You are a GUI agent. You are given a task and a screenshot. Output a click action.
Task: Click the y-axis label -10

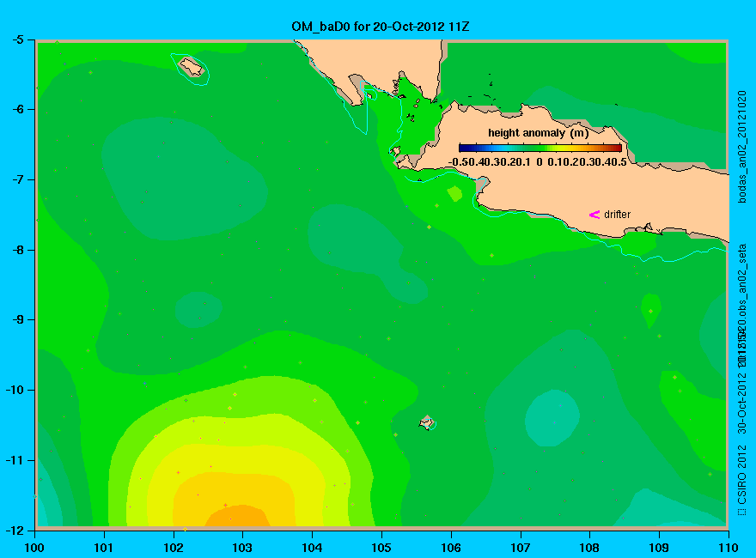point(15,390)
